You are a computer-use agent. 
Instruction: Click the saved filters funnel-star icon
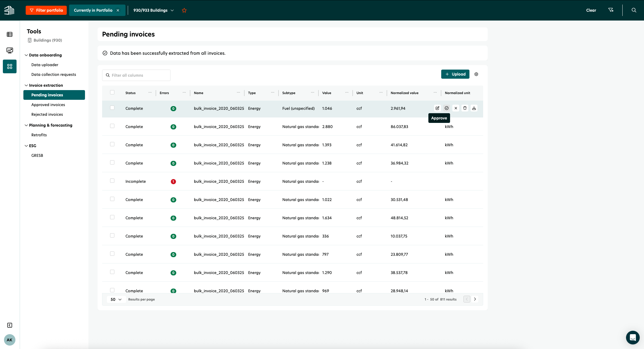pos(611,10)
